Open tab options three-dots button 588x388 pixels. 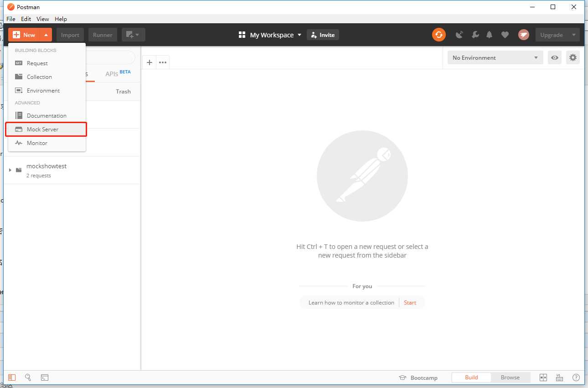click(x=163, y=62)
